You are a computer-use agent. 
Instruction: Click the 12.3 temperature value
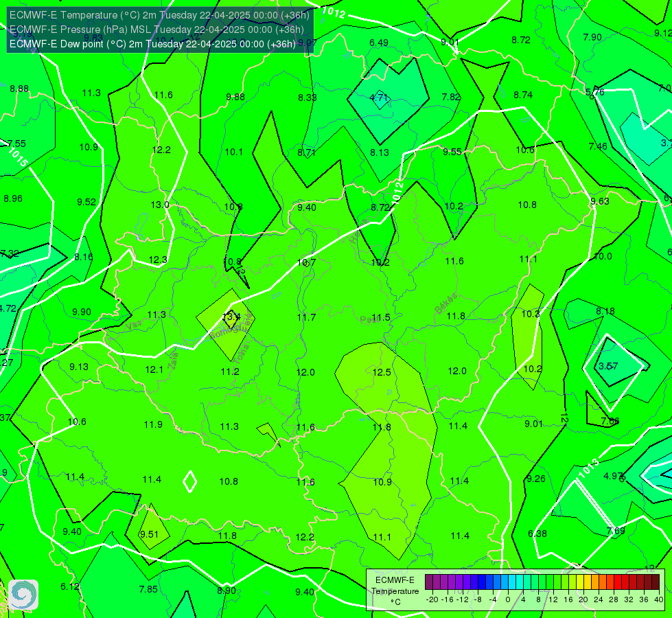pos(158,260)
